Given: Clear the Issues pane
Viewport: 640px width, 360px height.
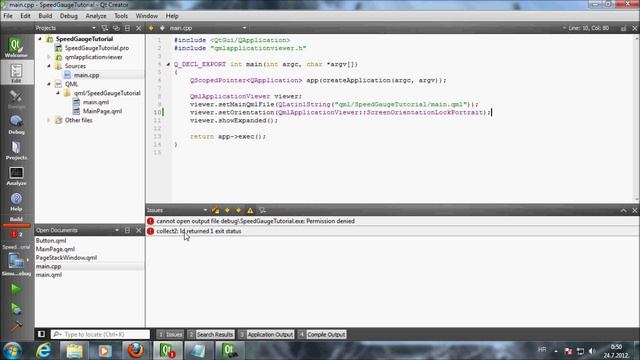Looking at the screenshot, I should (x=216, y=210).
